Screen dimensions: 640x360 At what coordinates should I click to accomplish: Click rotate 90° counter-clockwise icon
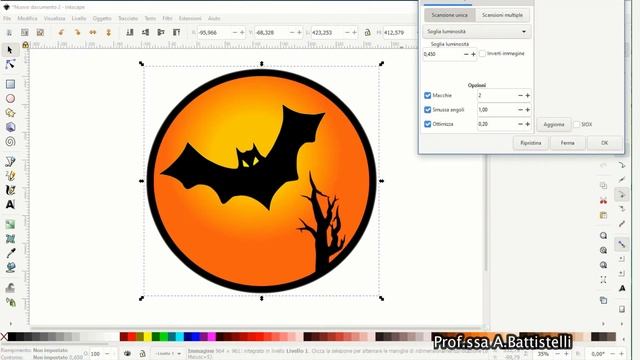coord(61,32)
